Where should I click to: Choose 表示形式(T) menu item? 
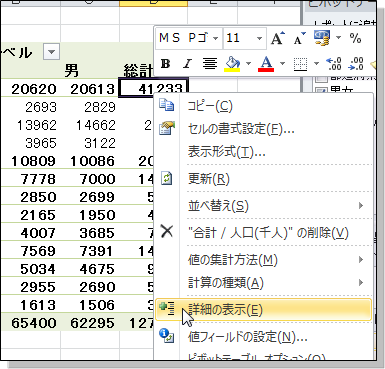pyautogui.click(x=264, y=152)
